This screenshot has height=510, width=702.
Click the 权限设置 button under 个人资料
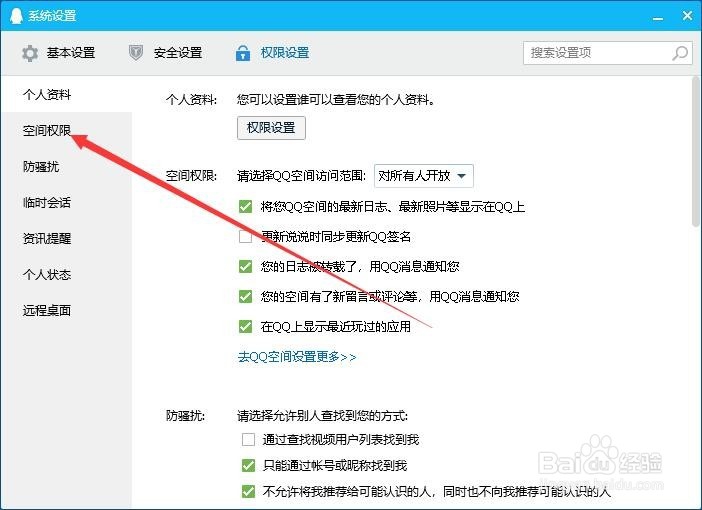coord(271,128)
